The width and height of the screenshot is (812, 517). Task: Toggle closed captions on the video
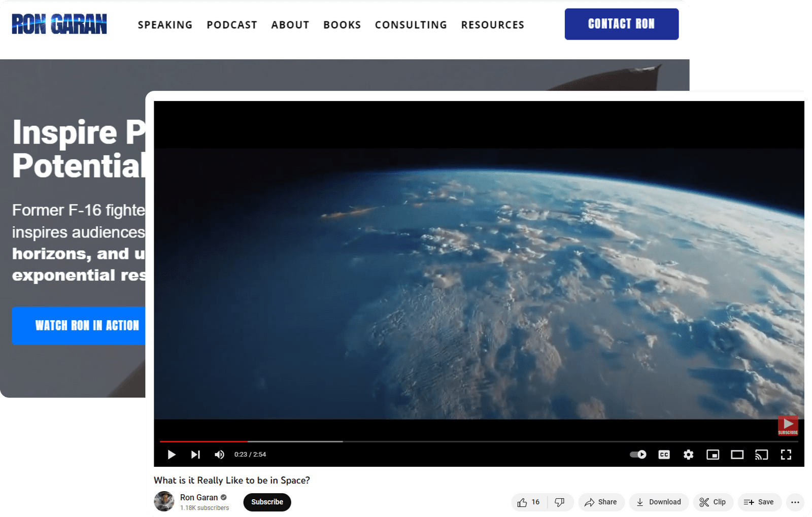click(664, 455)
